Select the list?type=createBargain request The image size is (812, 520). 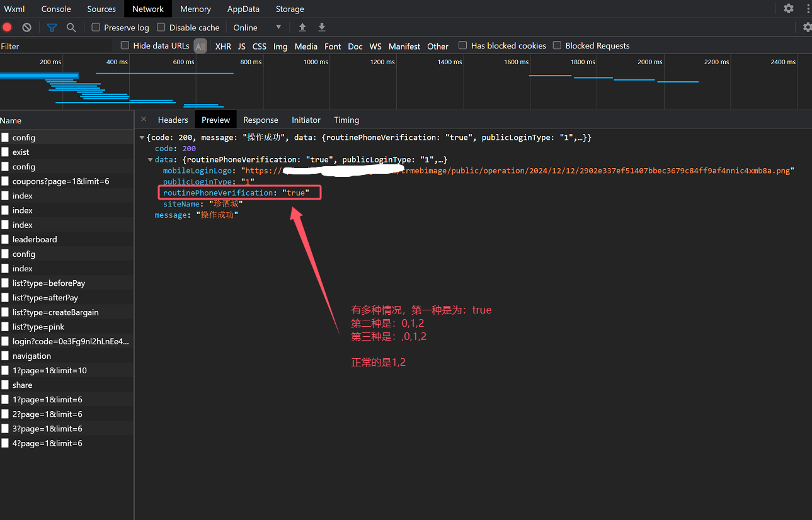click(x=66, y=312)
